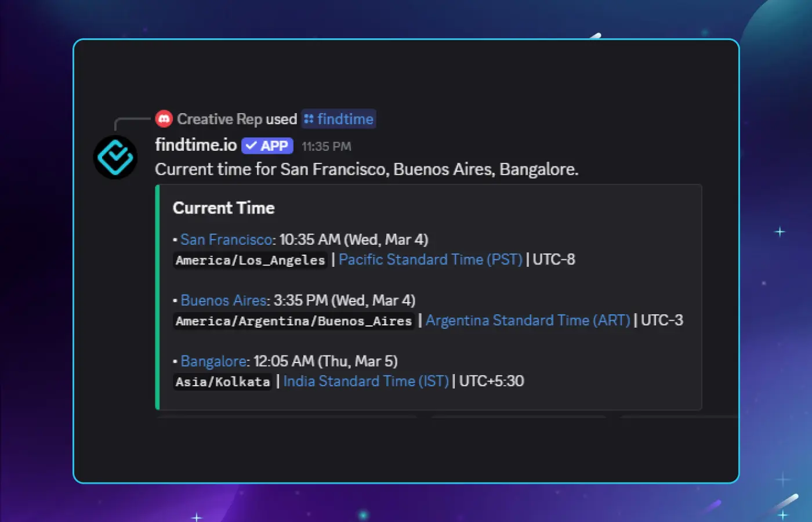Toggle the verified APP badge
This screenshot has height=522, width=812.
click(x=267, y=146)
